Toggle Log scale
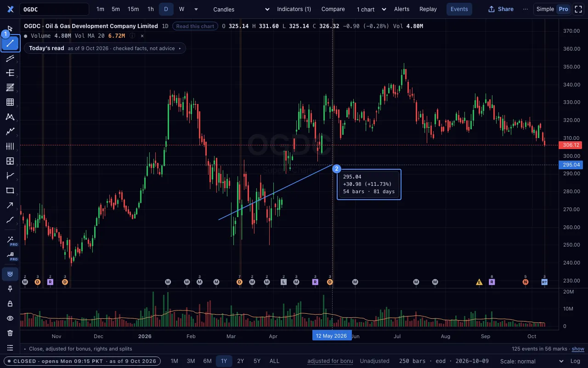 tap(575, 361)
